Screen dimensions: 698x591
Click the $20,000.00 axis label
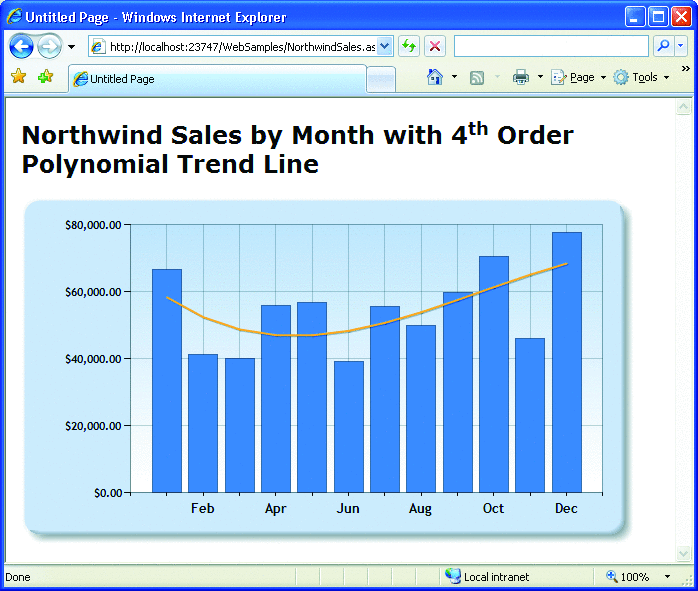93,426
